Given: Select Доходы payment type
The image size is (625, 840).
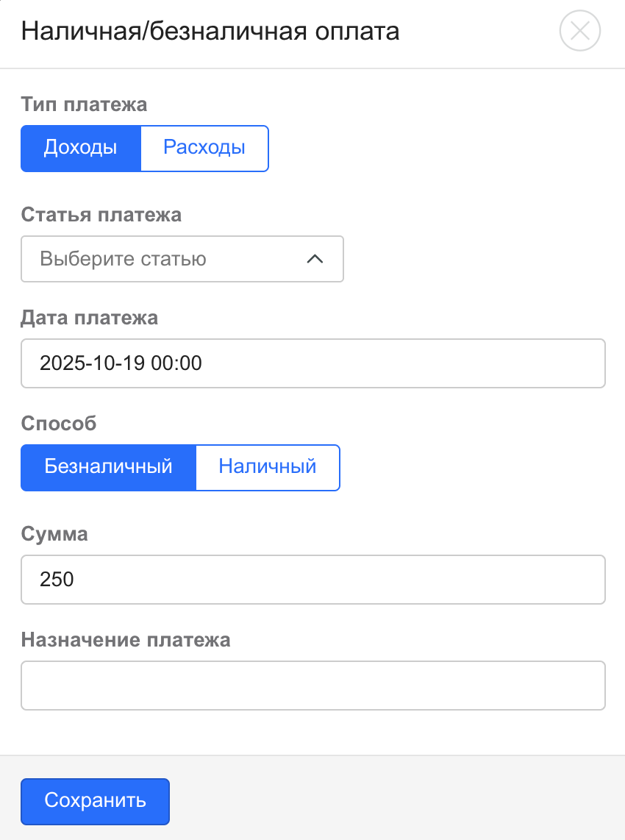Looking at the screenshot, I should tap(80, 148).
